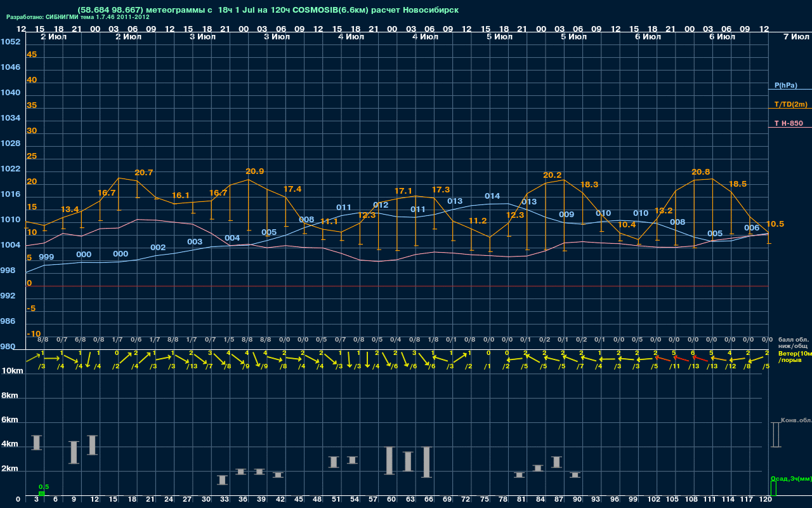Click the 10.5 temperature label
This screenshot has width=812, height=508.
point(775,224)
